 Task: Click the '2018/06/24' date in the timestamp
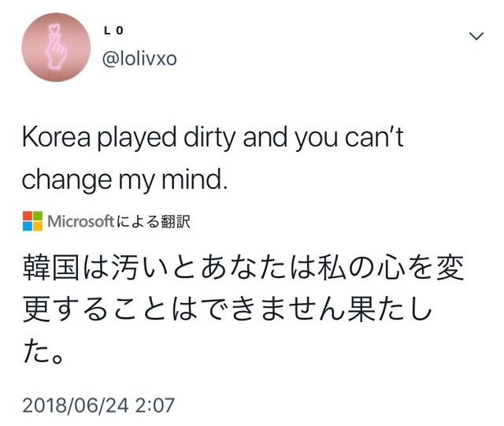[76, 405]
